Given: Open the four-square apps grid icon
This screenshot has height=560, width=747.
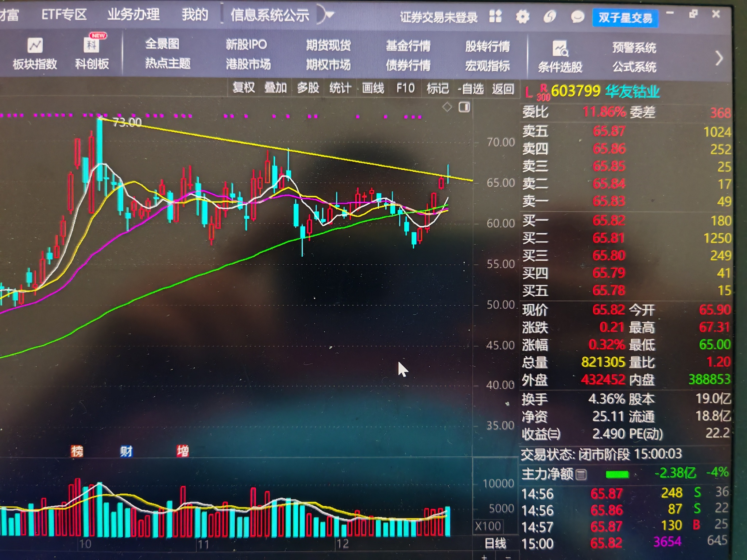Looking at the screenshot, I should point(495,16).
